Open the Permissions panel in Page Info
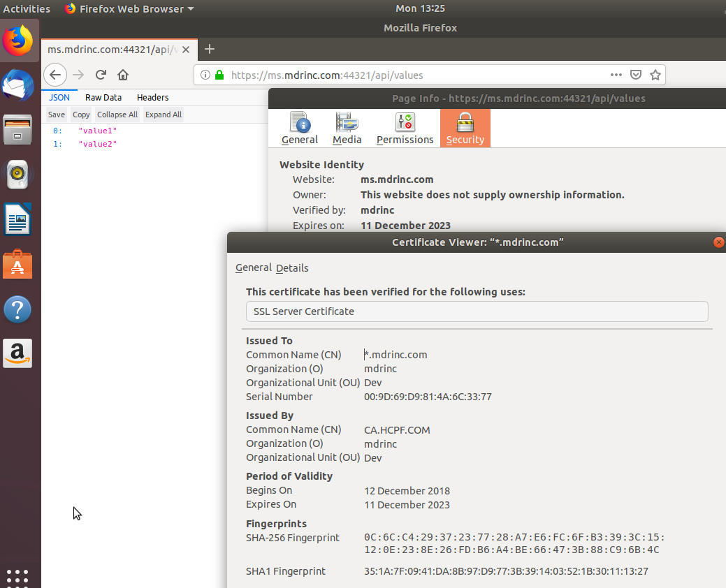 pos(405,128)
